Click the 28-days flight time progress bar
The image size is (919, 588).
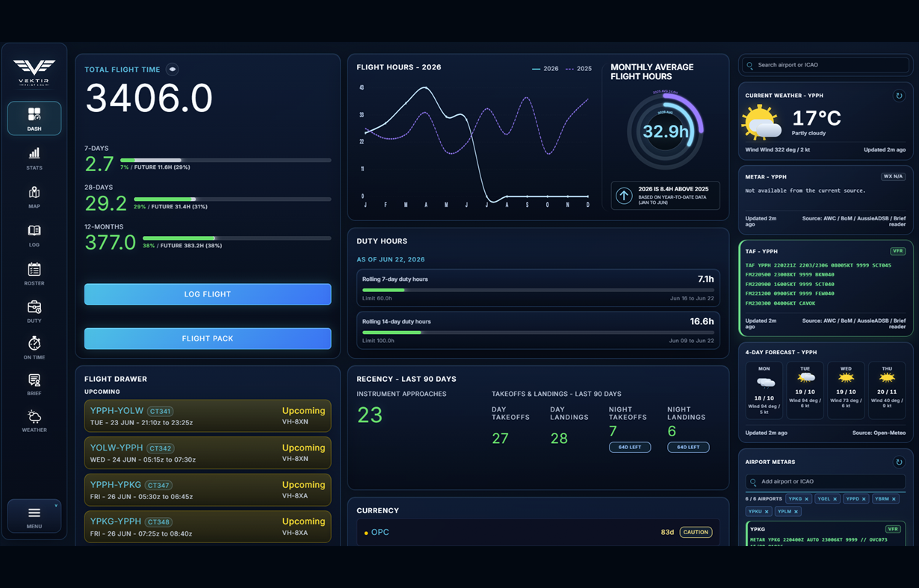(232, 199)
